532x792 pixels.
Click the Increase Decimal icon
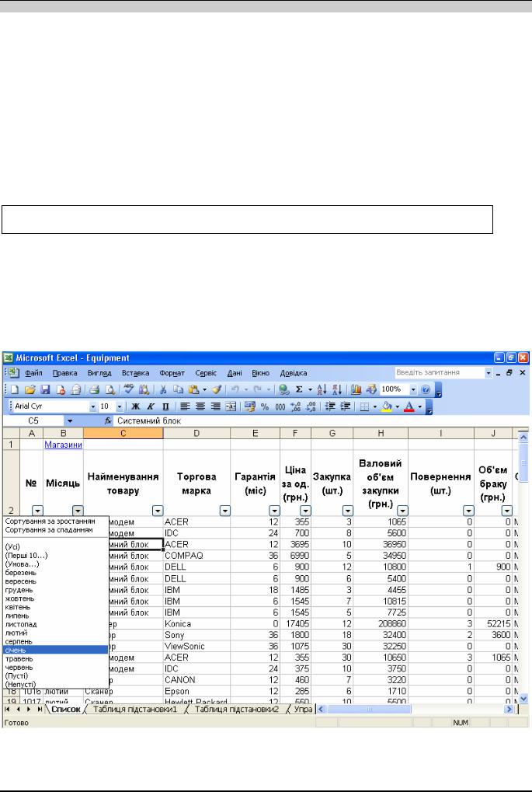pyautogui.click(x=296, y=406)
